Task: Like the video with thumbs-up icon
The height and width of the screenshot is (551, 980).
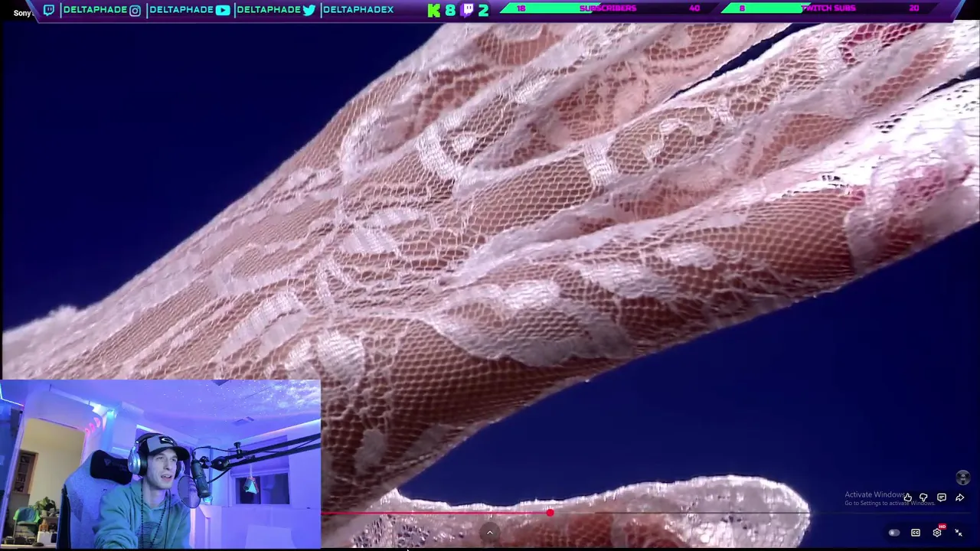Action: [907, 498]
